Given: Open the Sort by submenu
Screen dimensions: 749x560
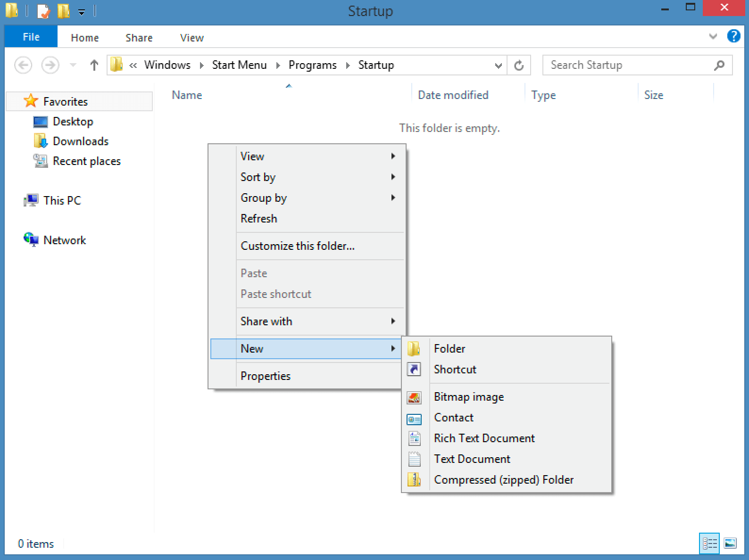Looking at the screenshot, I should tap(307, 177).
